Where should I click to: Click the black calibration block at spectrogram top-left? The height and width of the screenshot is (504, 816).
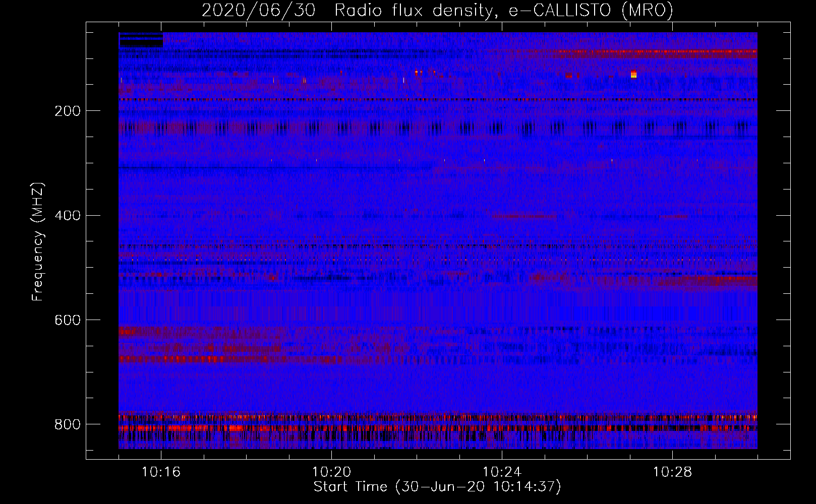click(x=141, y=40)
